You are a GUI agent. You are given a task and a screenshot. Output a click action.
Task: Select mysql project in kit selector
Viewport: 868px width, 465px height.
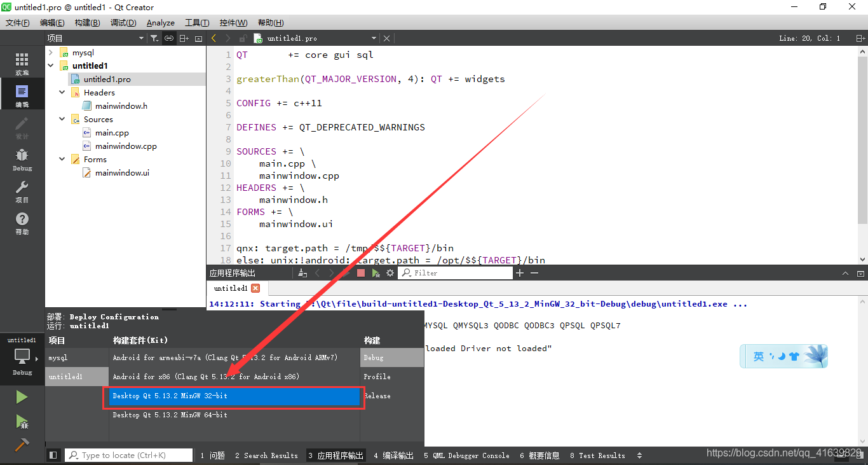coord(77,357)
